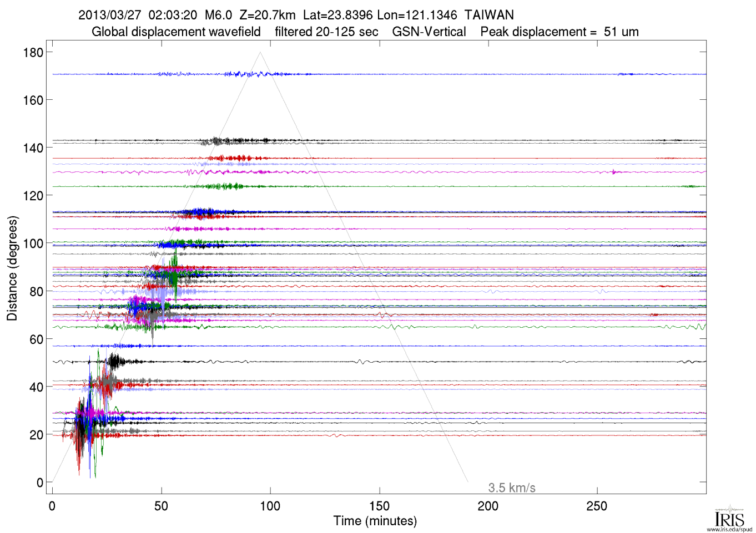Select the Global displacement wavefield heading
Screen dimensions: 756x533
tap(176, 32)
